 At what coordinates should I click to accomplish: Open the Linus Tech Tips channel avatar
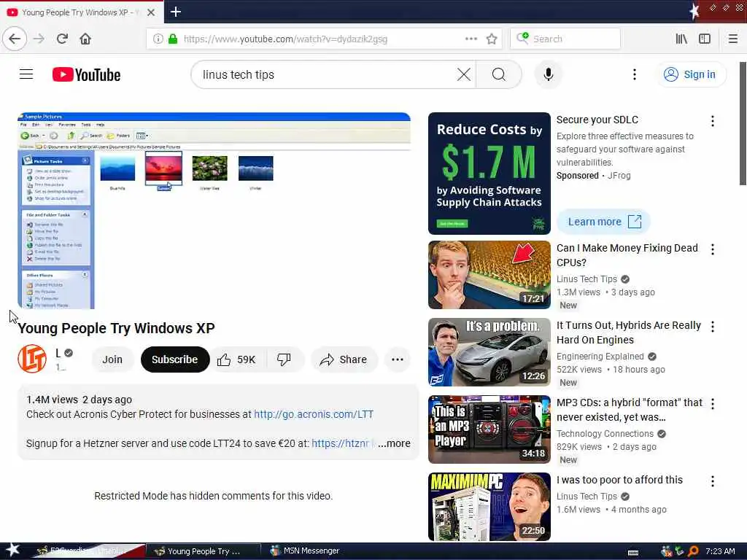(x=32, y=359)
